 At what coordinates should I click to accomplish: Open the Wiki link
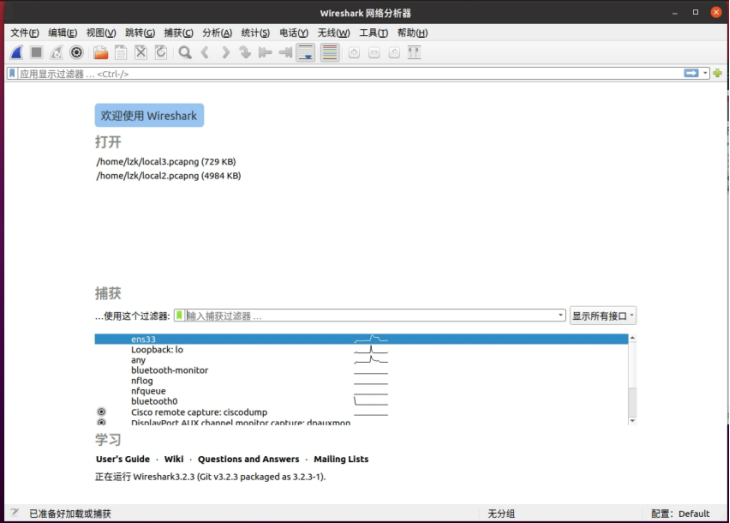[174, 459]
